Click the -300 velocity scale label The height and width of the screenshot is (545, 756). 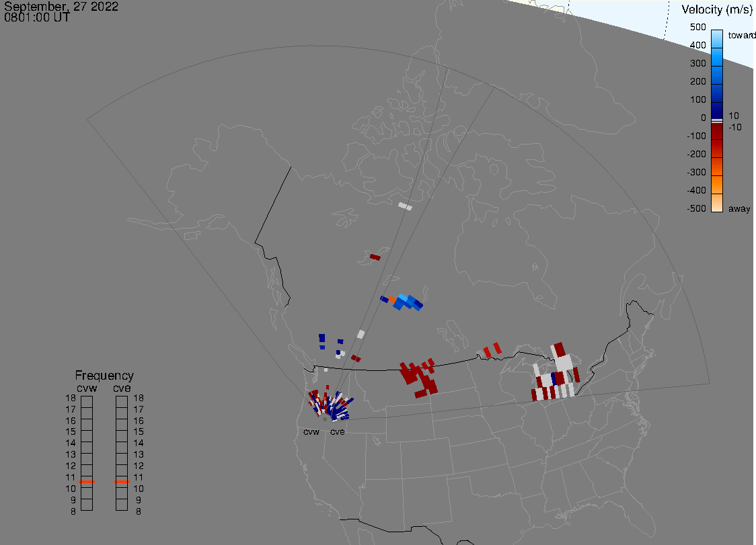tap(696, 172)
